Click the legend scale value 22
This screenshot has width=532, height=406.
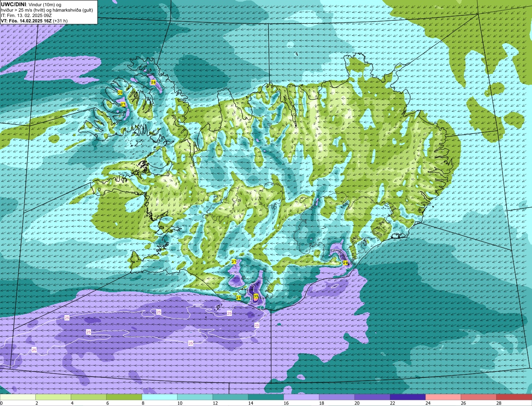392,403
